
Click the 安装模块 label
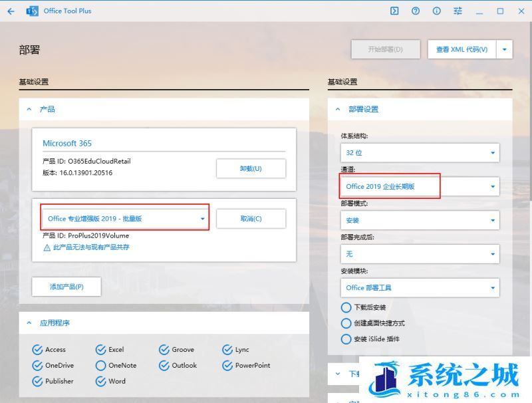354,271
